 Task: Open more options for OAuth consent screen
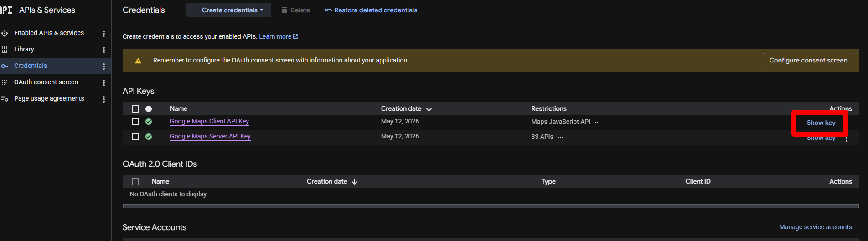(x=104, y=82)
